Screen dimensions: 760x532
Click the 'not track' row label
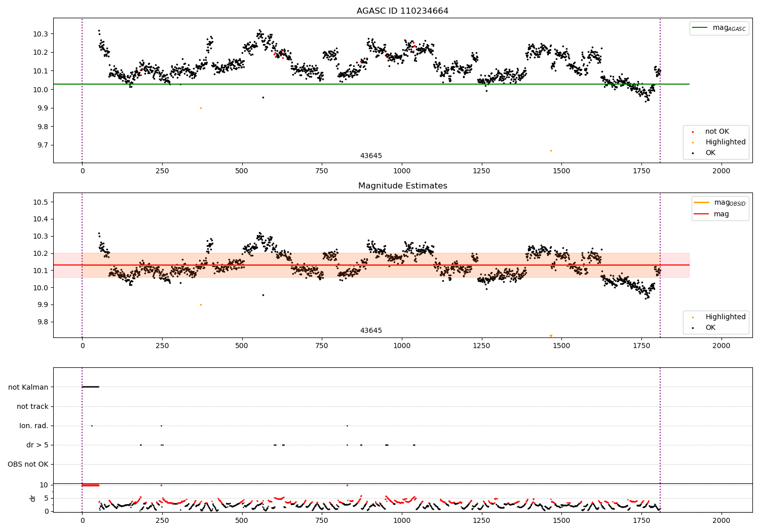click(32, 407)
